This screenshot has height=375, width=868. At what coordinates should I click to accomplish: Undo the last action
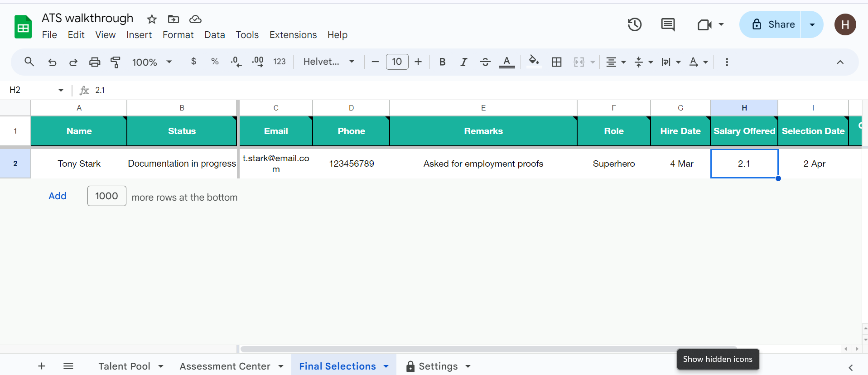coord(53,62)
